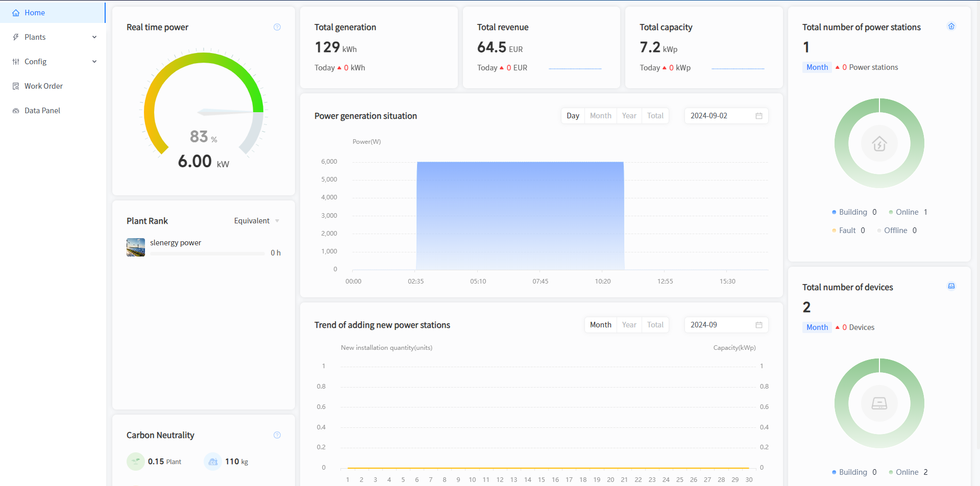Toggle Fault legend in power stations chart
Viewport: 980px width, 486px height.
coord(847,231)
